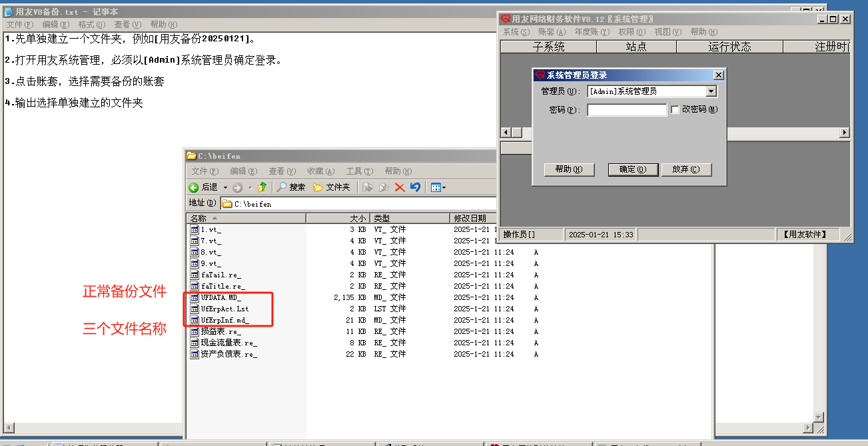Click the Move To icon in toolbar
Screen dimensions: 868x446
[x=367, y=187]
